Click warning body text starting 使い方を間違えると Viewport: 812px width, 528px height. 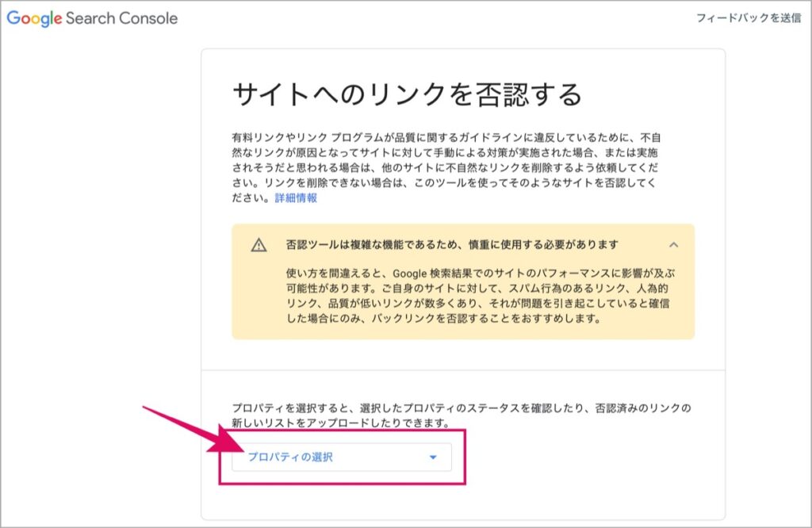[481, 296]
